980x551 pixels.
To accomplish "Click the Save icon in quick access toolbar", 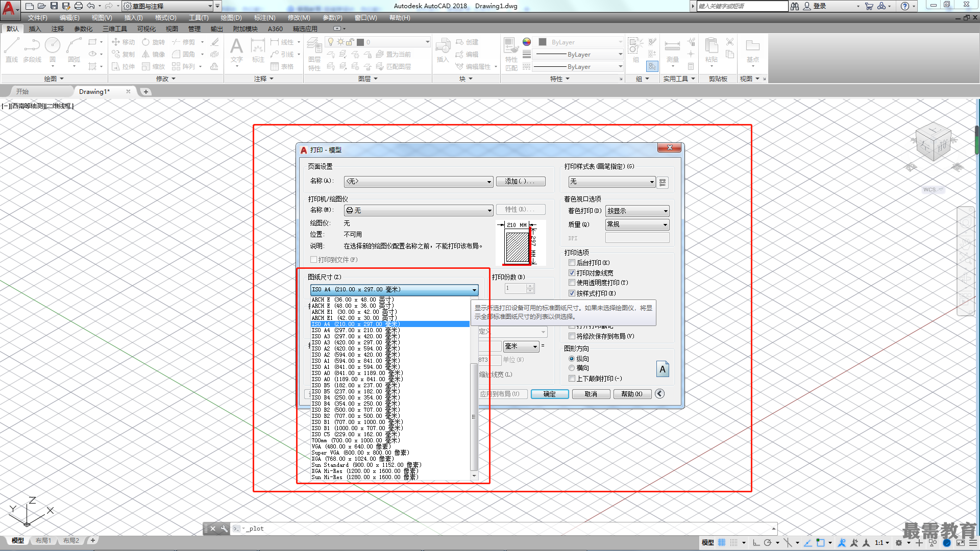I will click(x=54, y=6).
